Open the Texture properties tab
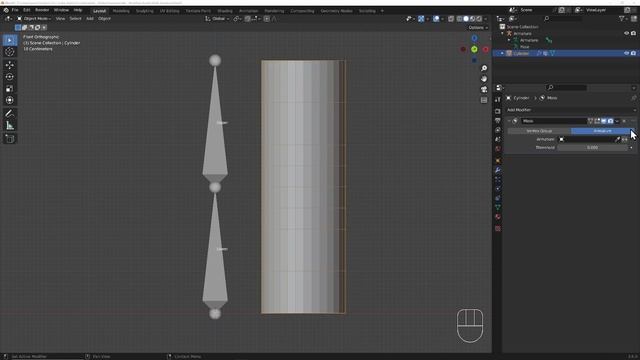Viewport: 640px width, 360px height. point(498,229)
